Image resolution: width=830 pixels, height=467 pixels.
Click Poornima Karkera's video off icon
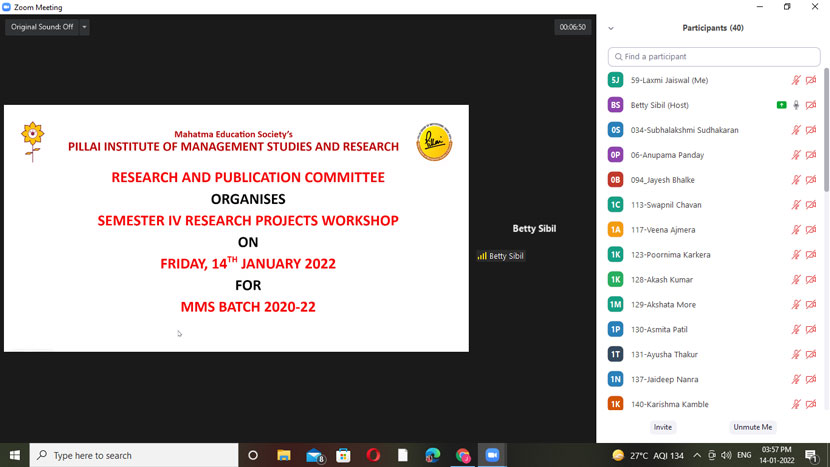tap(811, 254)
